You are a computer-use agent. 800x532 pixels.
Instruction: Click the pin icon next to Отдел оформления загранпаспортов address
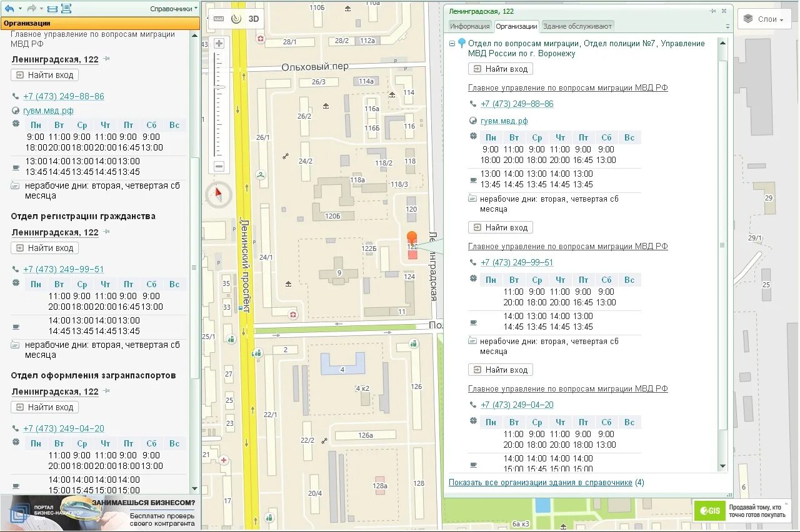[107, 391]
